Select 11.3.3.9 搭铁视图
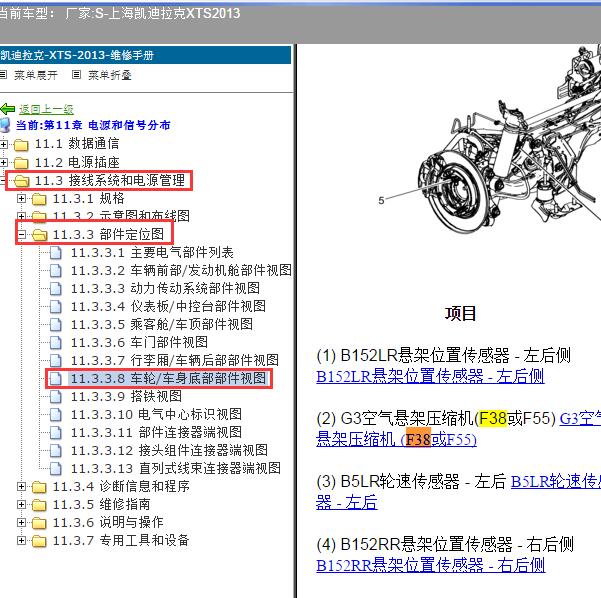This screenshot has width=601, height=598. click(x=126, y=396)
